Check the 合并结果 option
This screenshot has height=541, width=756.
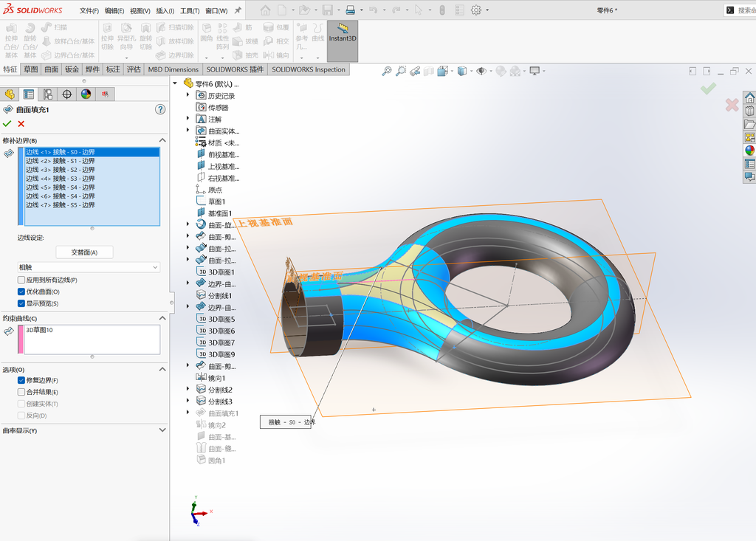click(x=21, y=392)
